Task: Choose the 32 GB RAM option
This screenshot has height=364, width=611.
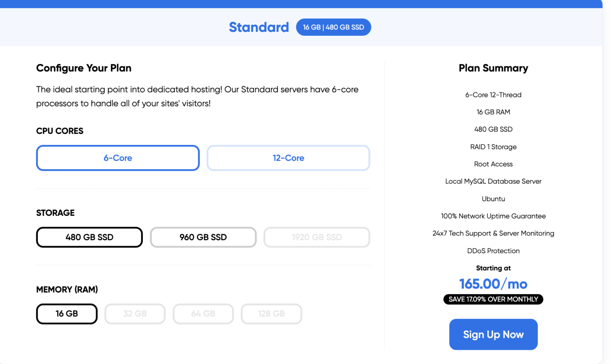Action: [x=135, y=314]
